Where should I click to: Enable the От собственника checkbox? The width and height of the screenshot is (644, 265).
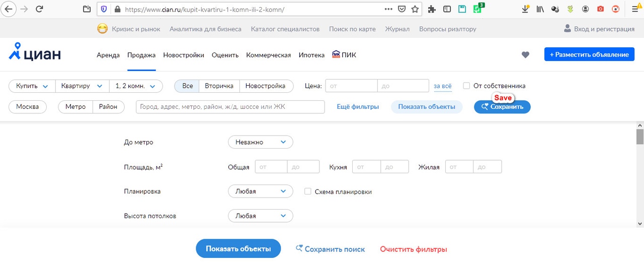point(466,86)
